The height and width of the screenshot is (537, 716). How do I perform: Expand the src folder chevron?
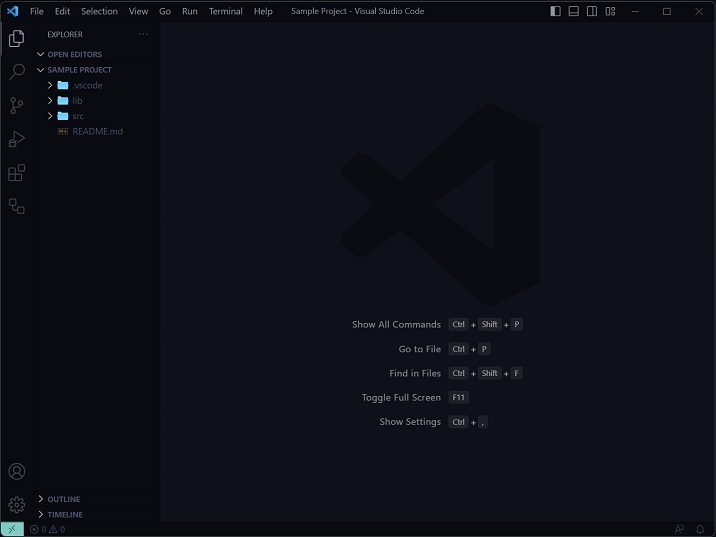pos(50,116)
